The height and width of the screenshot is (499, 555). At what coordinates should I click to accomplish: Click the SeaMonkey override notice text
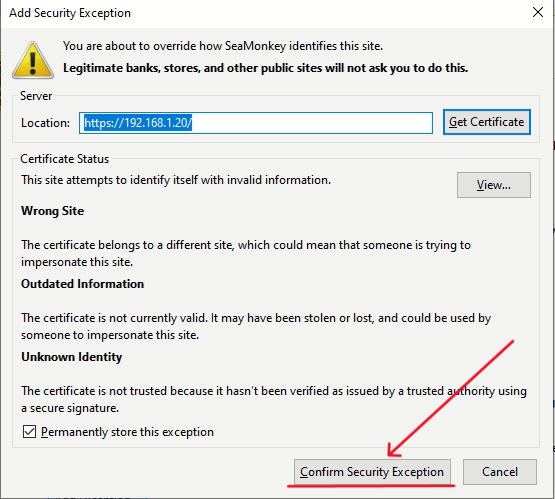(x=223, y=46)
